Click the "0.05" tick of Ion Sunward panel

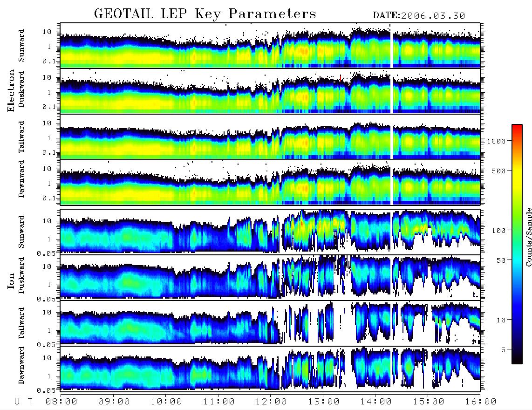pyautogui.click(x=46, y=253)
